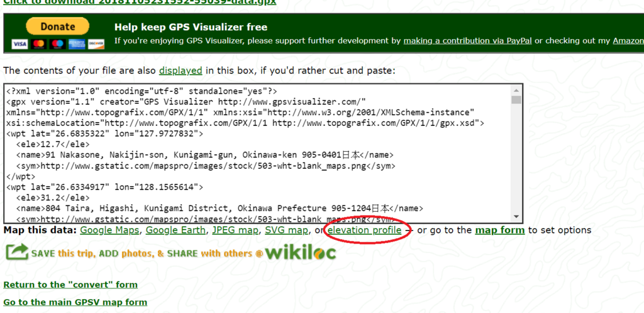644x313 pixels.
Task: Click the Mastercard icon under Donate
Action: coord(39,44)
